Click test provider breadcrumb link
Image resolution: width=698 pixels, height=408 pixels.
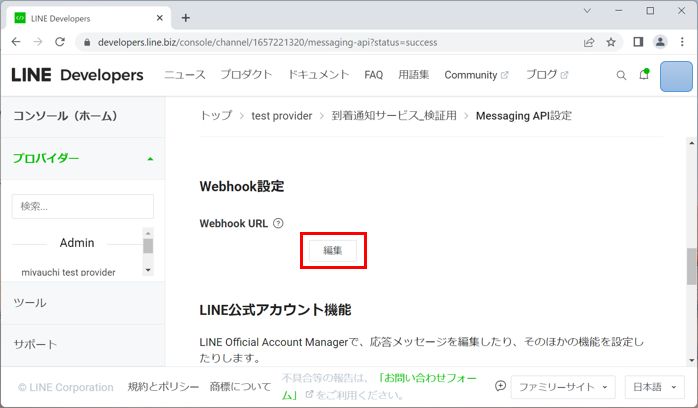(x=282, y=116)
